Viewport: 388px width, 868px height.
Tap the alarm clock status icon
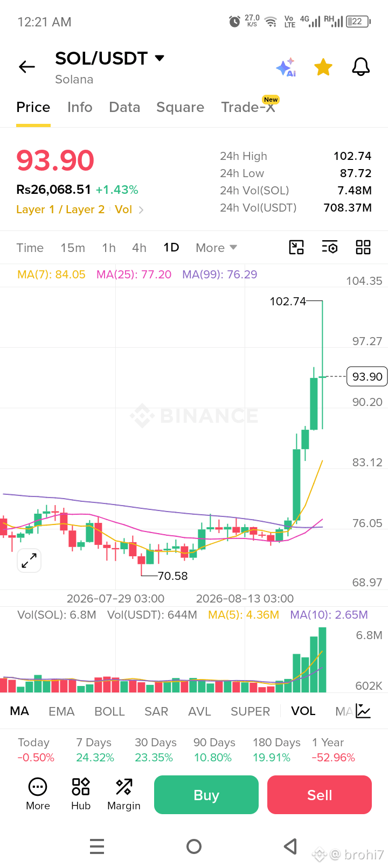coord(234,22)
